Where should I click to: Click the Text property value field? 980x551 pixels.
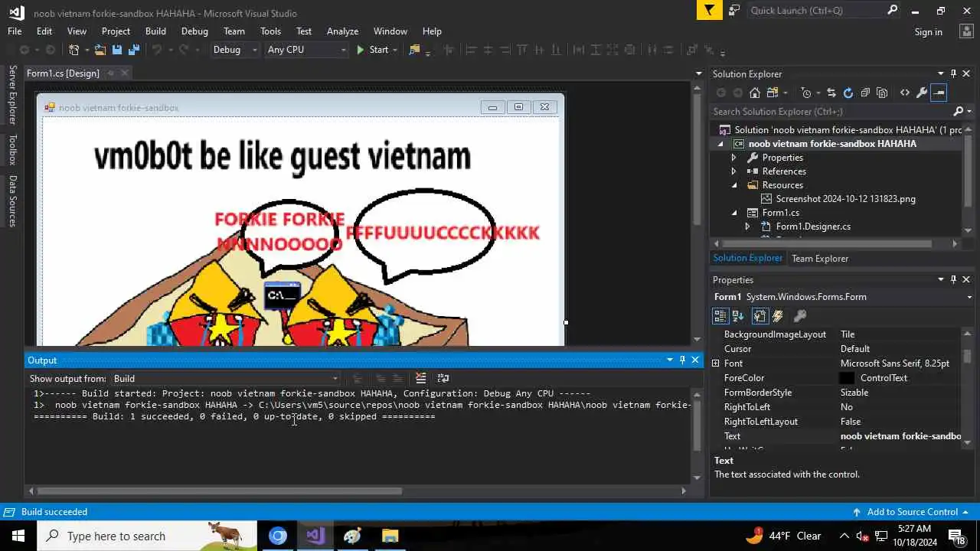coord(900,436)
